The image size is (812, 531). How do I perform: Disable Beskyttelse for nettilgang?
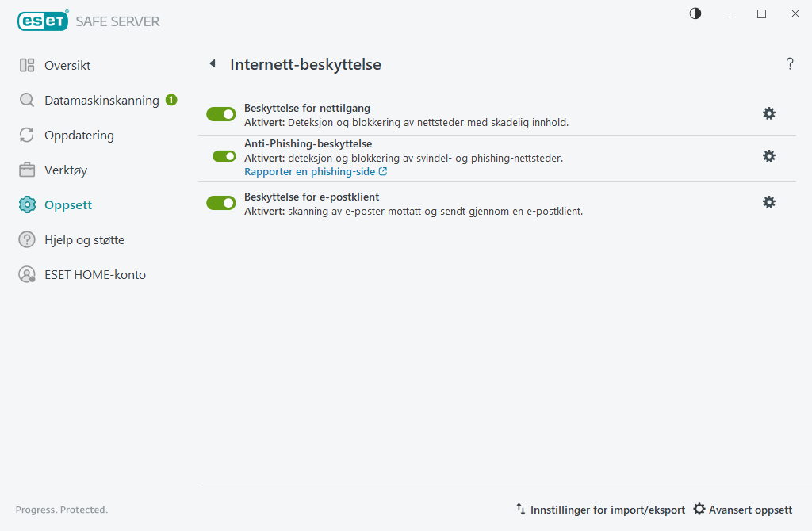click(x=220, y=113)
